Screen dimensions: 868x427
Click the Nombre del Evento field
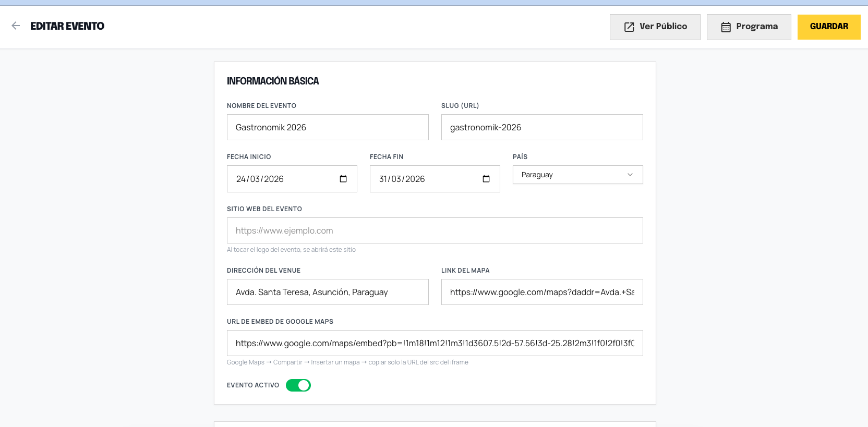coord(328,127)
